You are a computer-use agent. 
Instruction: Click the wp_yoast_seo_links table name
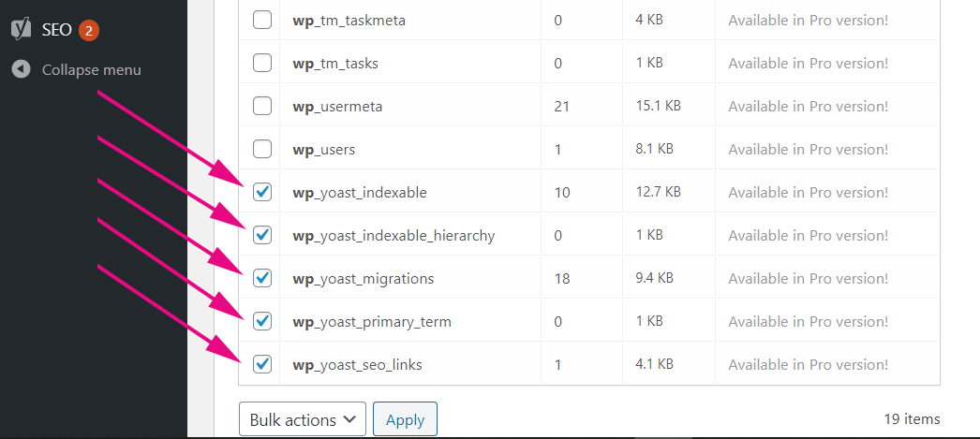point(358,365)
